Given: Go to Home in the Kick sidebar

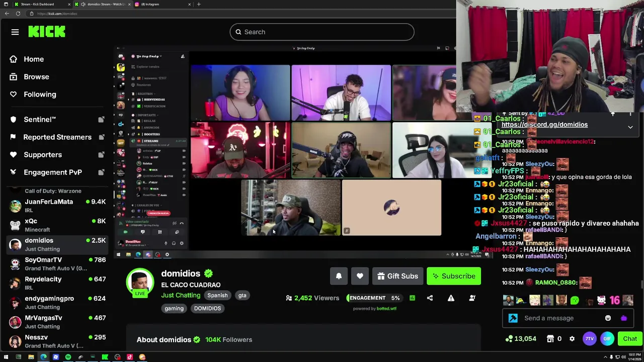Looking at the screenshot, I should (34, 59).
